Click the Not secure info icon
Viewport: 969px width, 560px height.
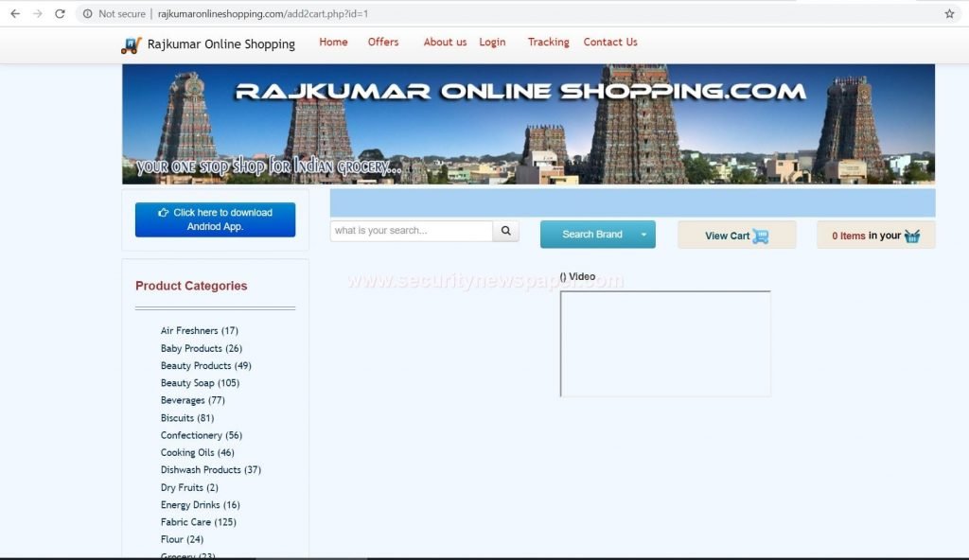(x=88, y=13)
